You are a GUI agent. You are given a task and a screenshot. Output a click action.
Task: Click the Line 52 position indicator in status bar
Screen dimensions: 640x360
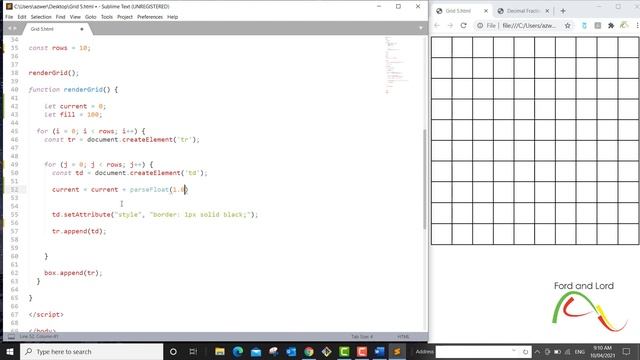tap(39, 336)
